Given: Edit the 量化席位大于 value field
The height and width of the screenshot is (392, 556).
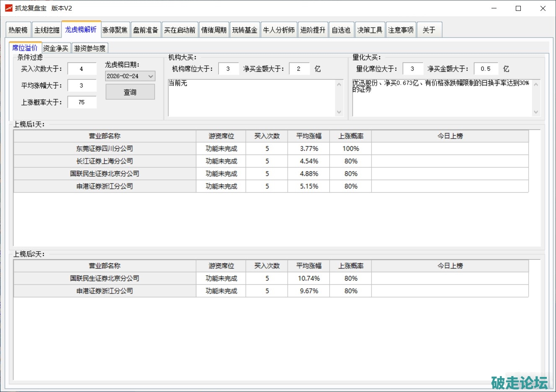Looking at the screenshot, I should click(413, 69).
